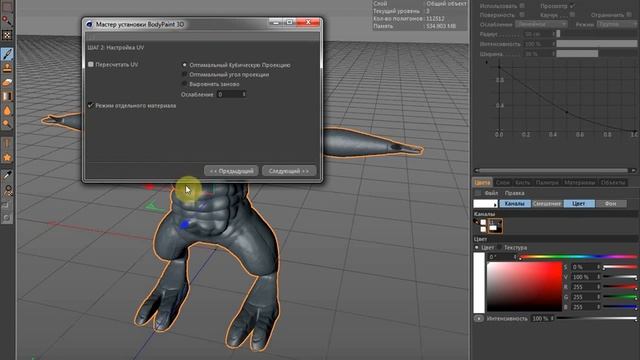Enable the Пересчитать UV checkbox

91,64
